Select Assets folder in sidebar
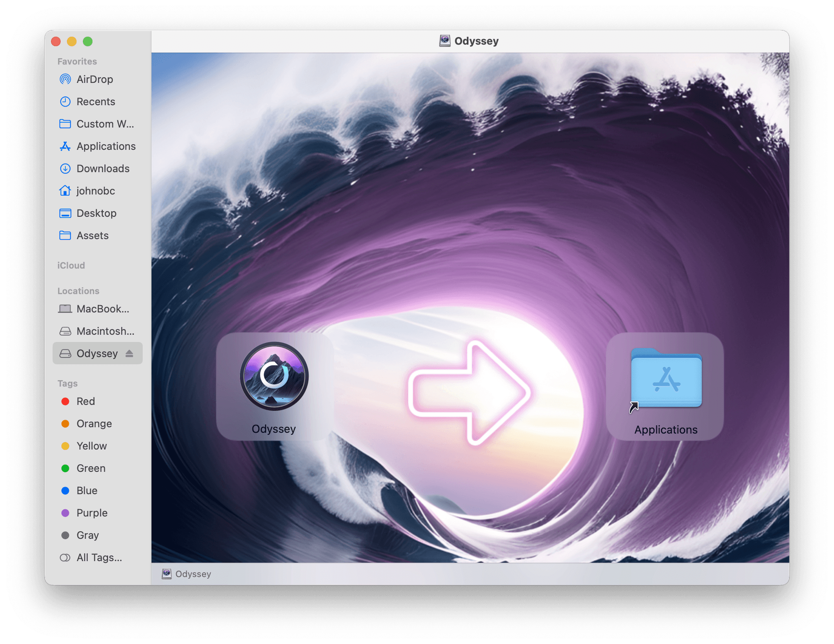Viewport: 834px width, 644px height. tap(92, 236)
